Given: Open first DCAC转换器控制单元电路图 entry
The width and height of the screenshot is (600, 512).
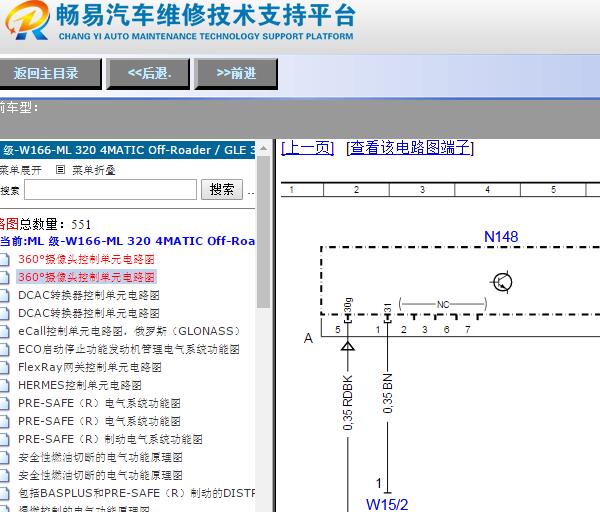Looking at the screenshot, I should tap(89, 295).
